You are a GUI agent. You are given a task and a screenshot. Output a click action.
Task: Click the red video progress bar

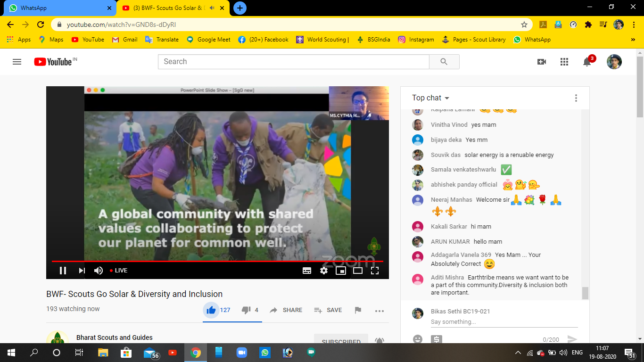click(217, 261)
